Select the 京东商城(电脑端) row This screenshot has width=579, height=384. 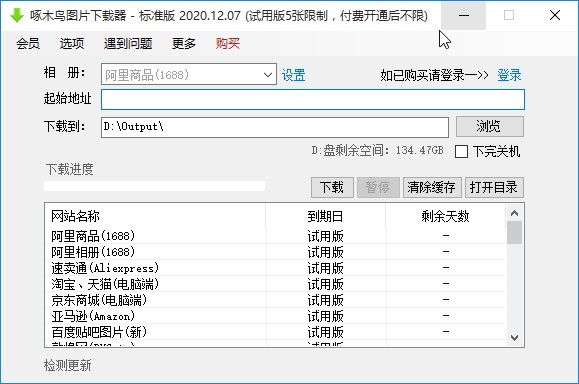pyautogui.click(x=275, y=300)
